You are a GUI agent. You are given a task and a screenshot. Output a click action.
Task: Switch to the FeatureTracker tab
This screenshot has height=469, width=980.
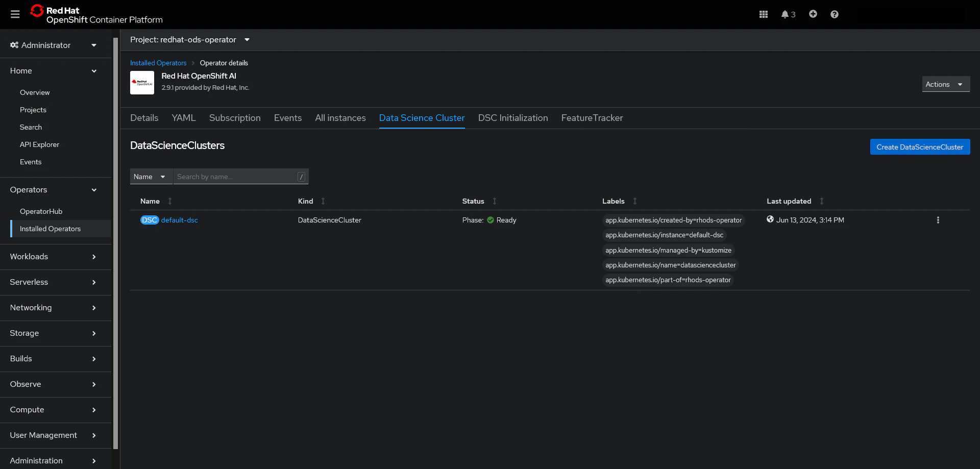click(592, 118)
